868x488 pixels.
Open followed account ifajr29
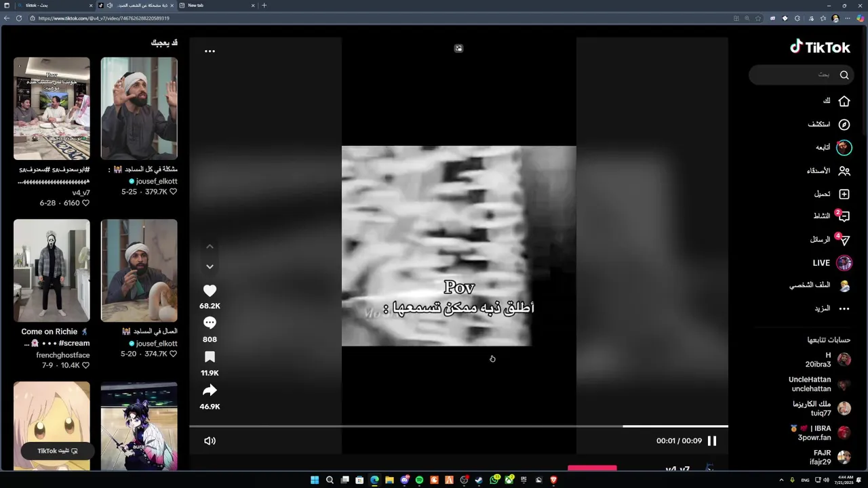[829, 457]
